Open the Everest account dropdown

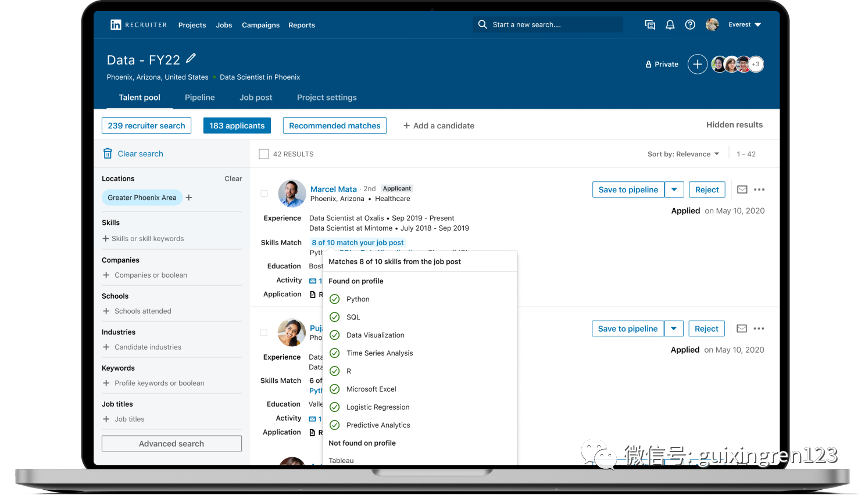pyautogui.click(x=744, y=25)
